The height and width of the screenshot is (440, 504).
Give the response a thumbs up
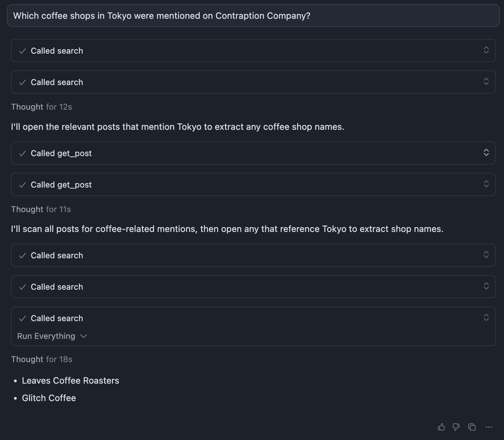(442, 427)
